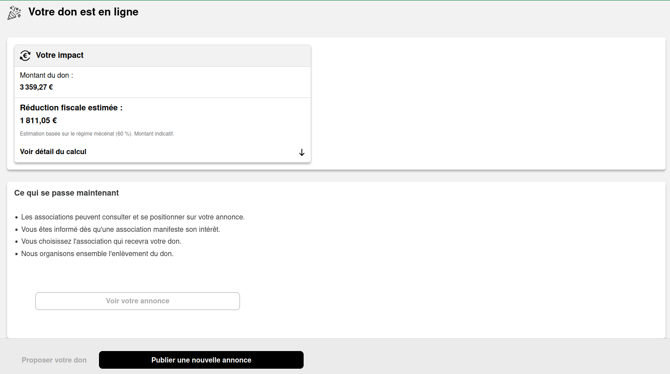This screenshot has height=374, width=670.
Task: Click the Votre impact card title
Action: point(59,55)
